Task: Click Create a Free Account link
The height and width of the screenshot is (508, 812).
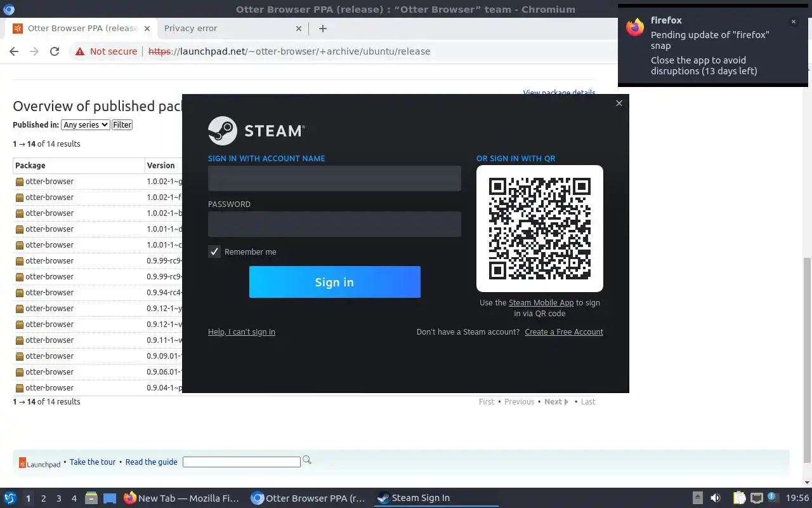Action: point(564,332)
